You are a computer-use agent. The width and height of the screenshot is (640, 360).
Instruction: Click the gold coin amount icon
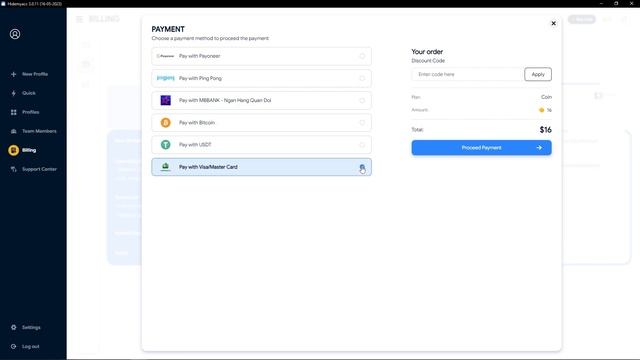[542, 110]
